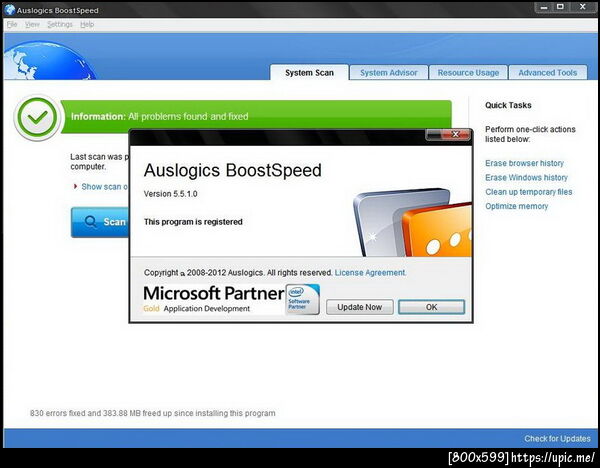The width and height of the screenshot is (600, 468).
Task: Click the magnifier icon on Scan button
Action: [x=91, y=222]
